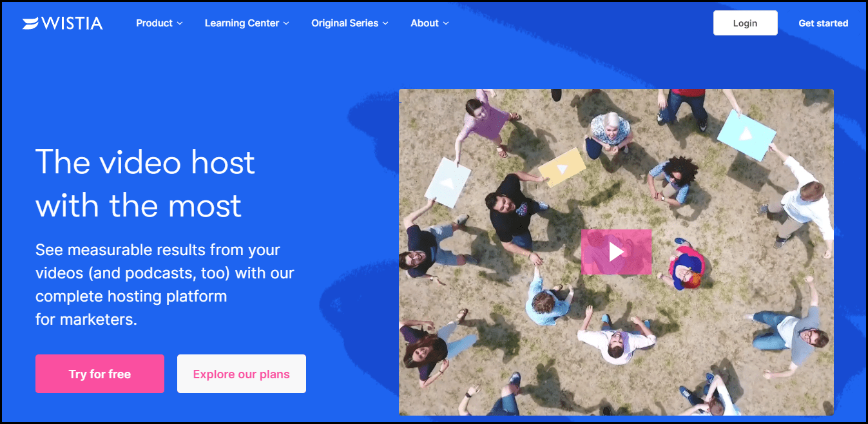Image resolution: width=868 pixels, height=424 pixels.
Task: Click the description paragraph about hosting platform
Action: (165, 284)
